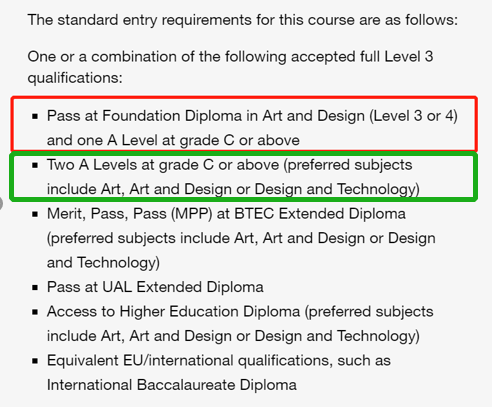Click the word 'qualifications:' ending the paragraph
This screenshot has height=407, width=492.
tap(75, 78)
